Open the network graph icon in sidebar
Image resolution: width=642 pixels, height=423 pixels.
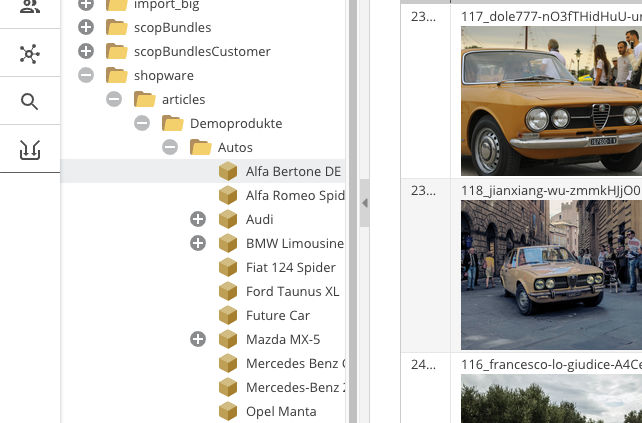point(30,54)
